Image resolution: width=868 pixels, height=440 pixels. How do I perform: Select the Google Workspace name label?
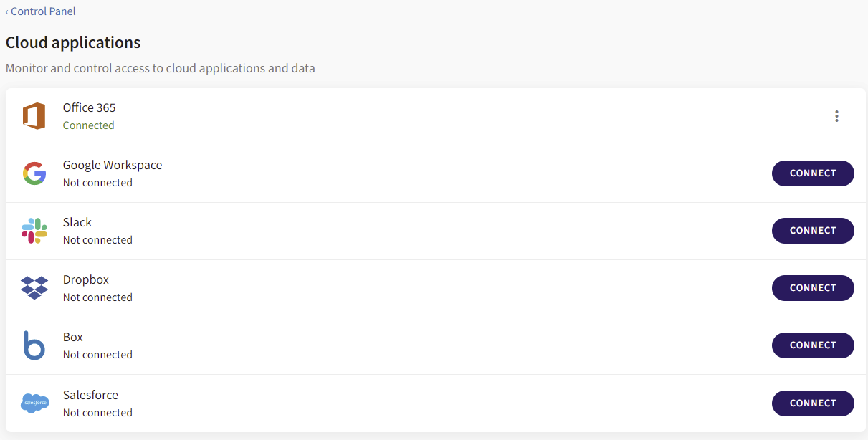click(113, 165)
